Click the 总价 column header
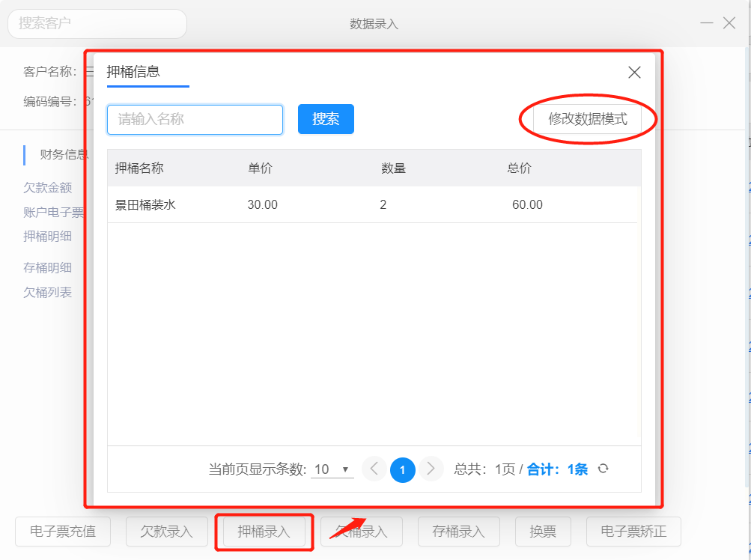 519,168
